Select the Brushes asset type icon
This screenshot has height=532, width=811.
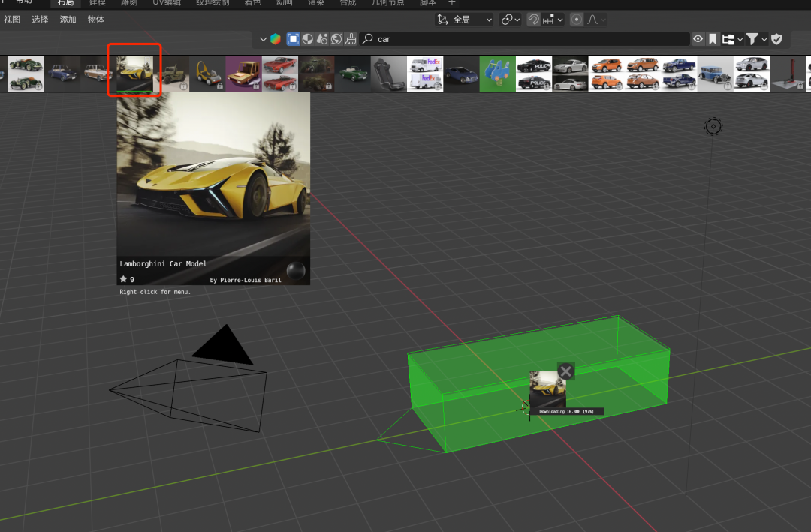pyautogui.click(x=351, y=39)
